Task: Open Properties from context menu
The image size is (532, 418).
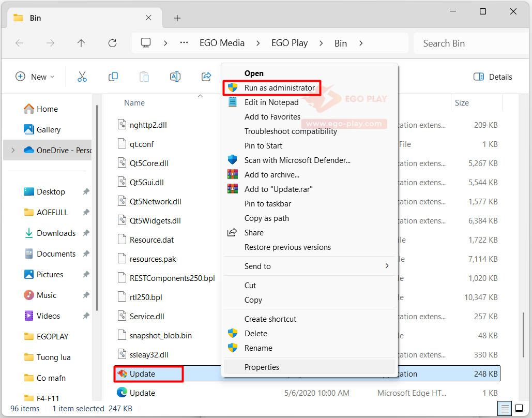Action: pyautogui.click(x=309, y=367)
